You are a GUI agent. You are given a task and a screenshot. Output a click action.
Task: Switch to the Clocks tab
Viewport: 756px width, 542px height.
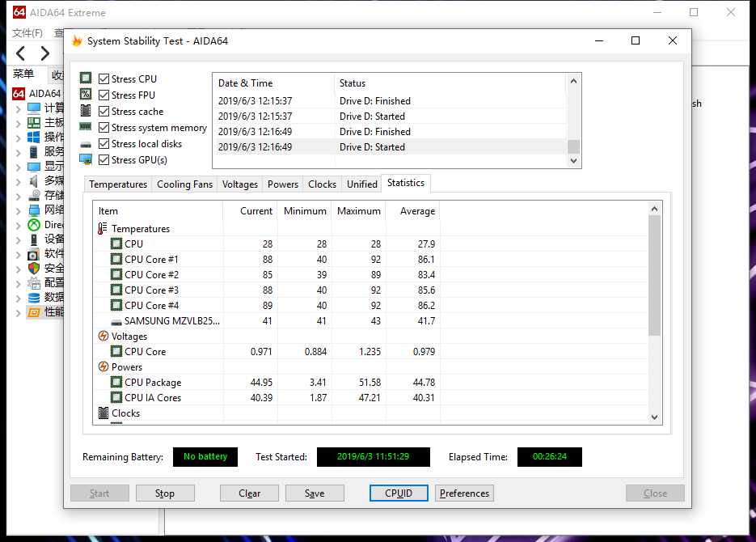(322, 184)
